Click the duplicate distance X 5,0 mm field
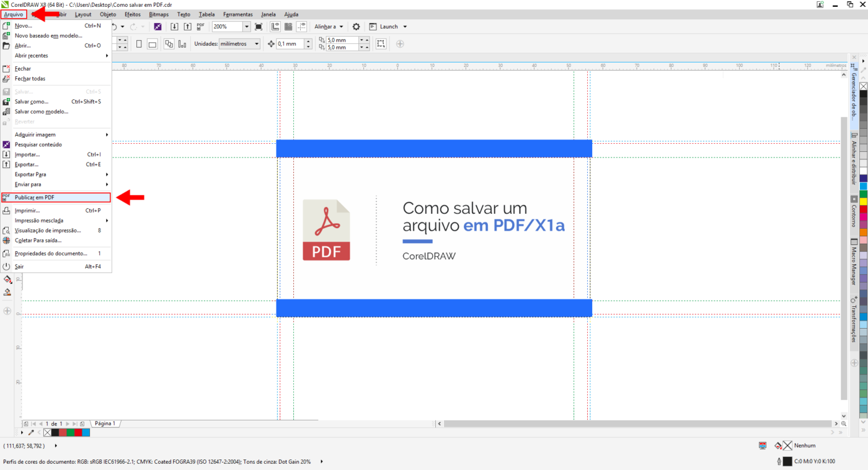Viewport: 868px width, 470px height. pyautogui.click(x=342, y=40)
